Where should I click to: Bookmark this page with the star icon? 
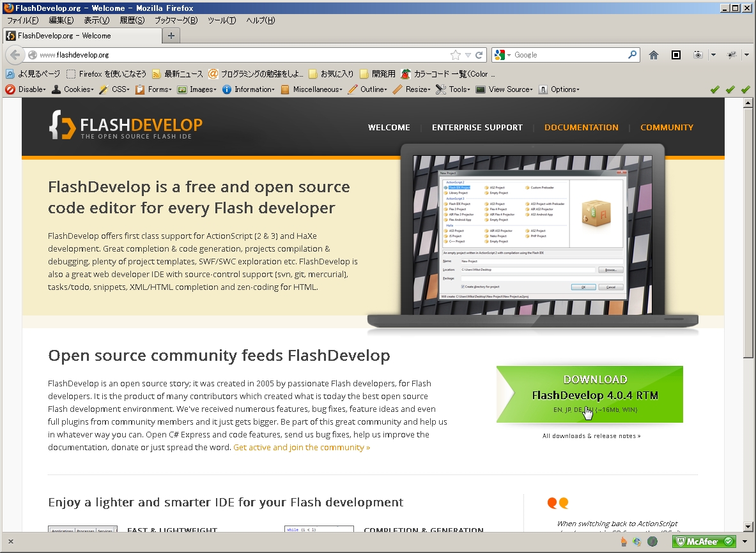click(x=455, y=55)
